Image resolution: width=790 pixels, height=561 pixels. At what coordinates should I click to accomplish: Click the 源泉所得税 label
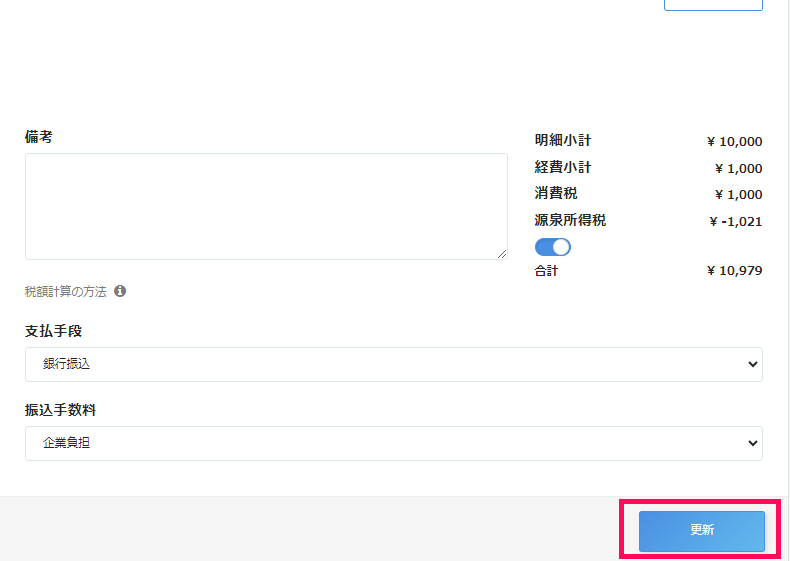pyautogui.click(x=570, y=220)
